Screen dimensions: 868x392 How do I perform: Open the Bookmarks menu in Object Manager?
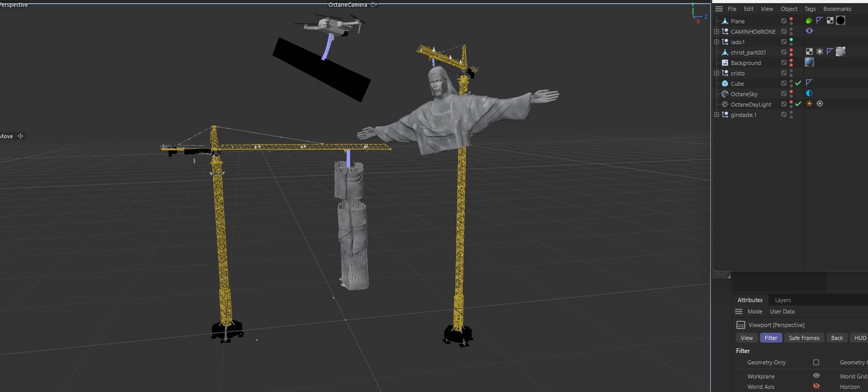pos(837,9)
